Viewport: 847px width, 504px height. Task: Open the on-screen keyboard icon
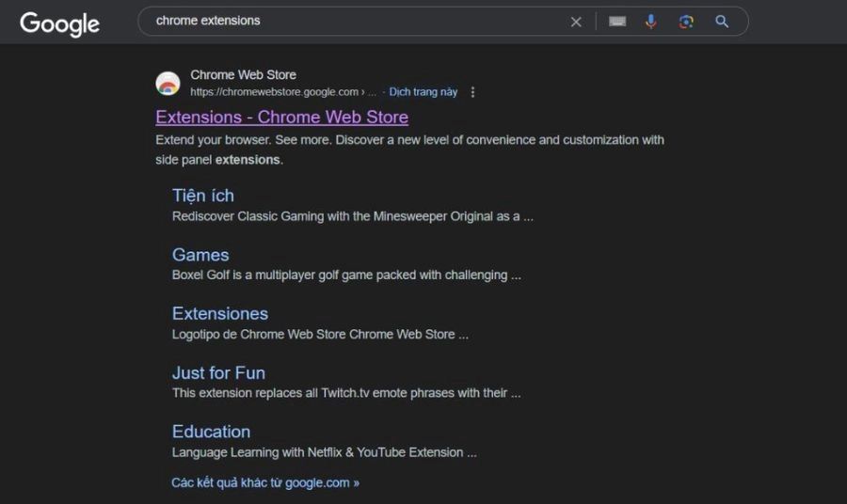(x=616, y=21)
